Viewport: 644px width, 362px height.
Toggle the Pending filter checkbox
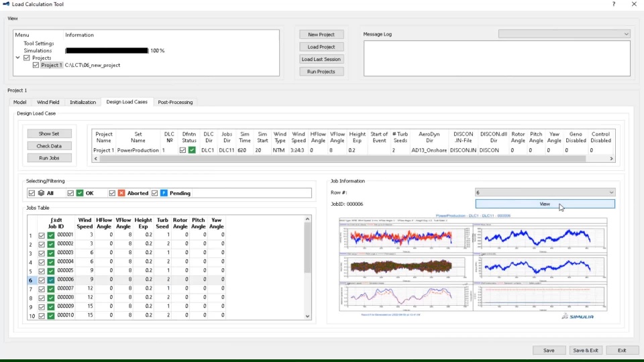154,193
